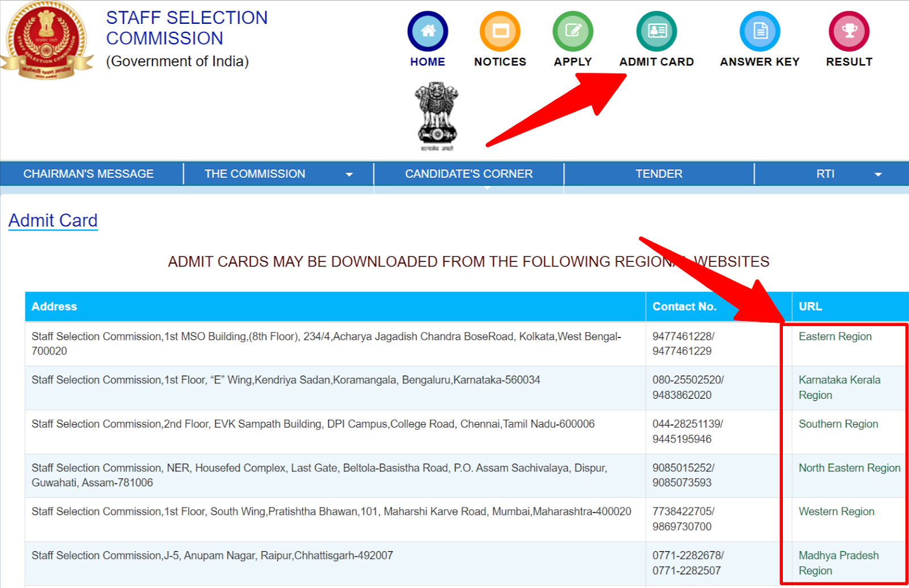Open the Karnataka Kerala Region link

tap(839, 387)
